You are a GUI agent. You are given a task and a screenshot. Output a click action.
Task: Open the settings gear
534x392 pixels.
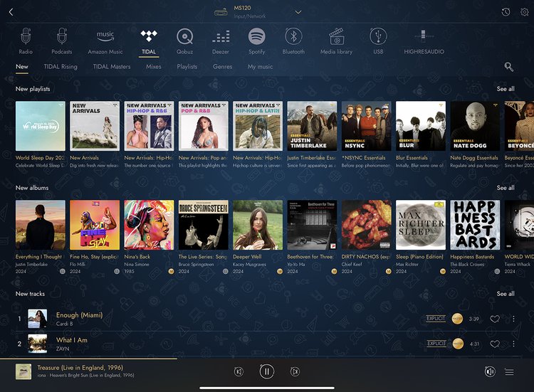525,12
